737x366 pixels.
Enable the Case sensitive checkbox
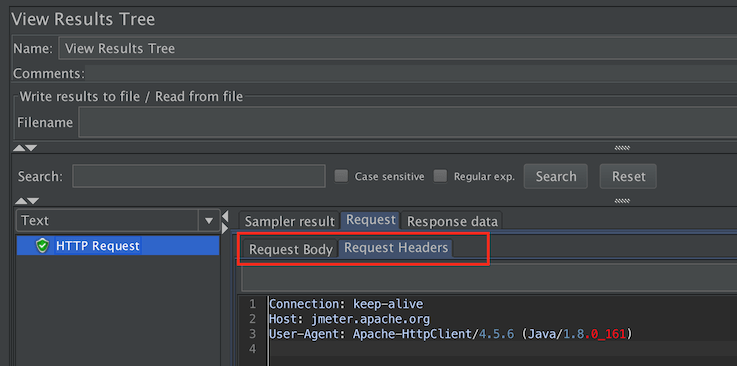341,176
